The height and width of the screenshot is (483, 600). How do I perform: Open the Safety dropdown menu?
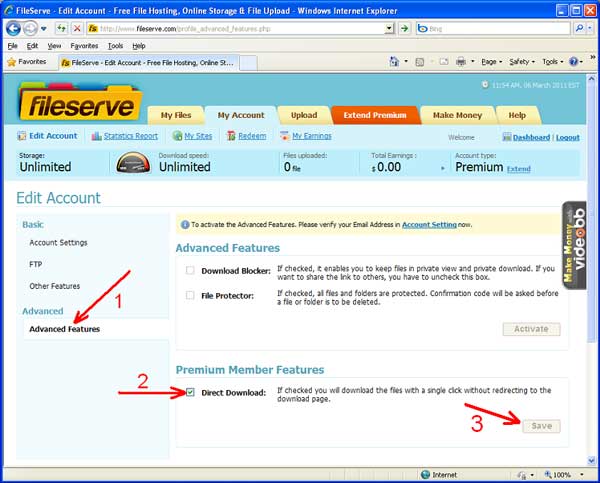[x=522, y=62]
